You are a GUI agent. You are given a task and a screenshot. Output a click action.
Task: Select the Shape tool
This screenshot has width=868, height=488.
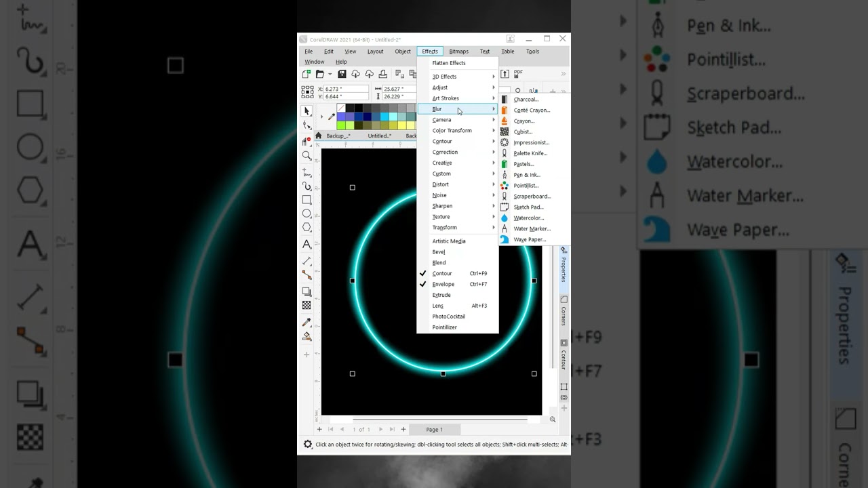pos(307,125)
